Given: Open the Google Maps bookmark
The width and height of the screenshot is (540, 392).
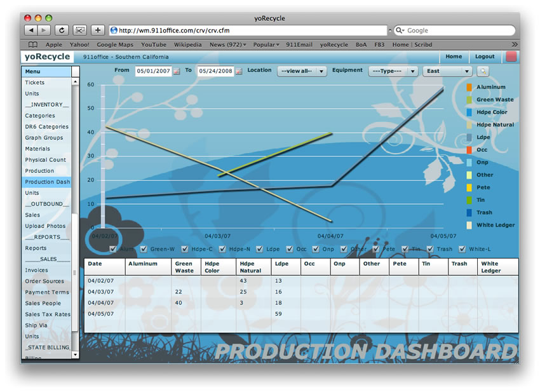Looking at the screenshot, I should pyautogui.click(x=115, y=44).
